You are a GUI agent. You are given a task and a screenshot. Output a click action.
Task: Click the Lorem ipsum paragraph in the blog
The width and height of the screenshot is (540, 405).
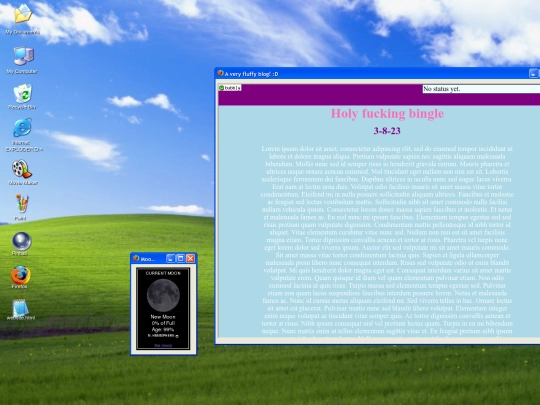[x=387, y=240]
